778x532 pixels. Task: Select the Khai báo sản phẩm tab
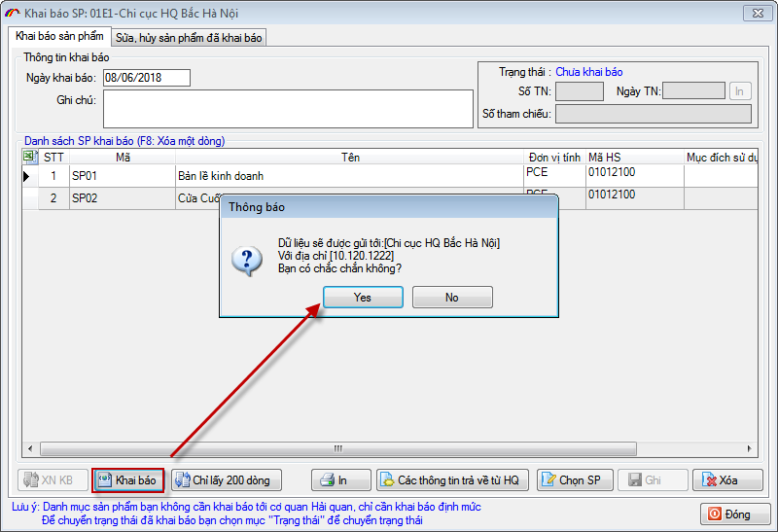pos(59,37)
